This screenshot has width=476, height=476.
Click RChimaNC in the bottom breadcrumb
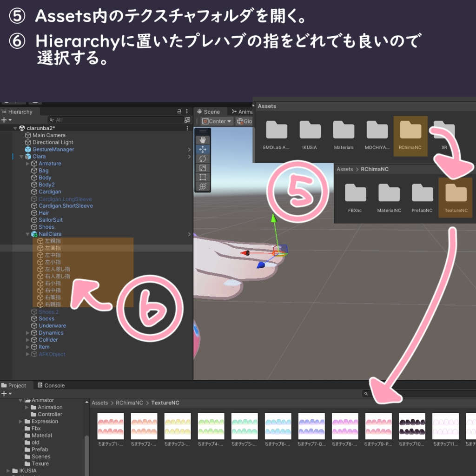[x=129, y=403]
